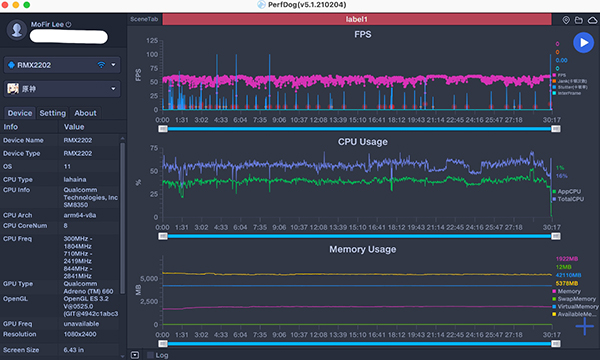Select the Screen Size row label
This screenshot has height=360, width=600.
pos(21,350)
